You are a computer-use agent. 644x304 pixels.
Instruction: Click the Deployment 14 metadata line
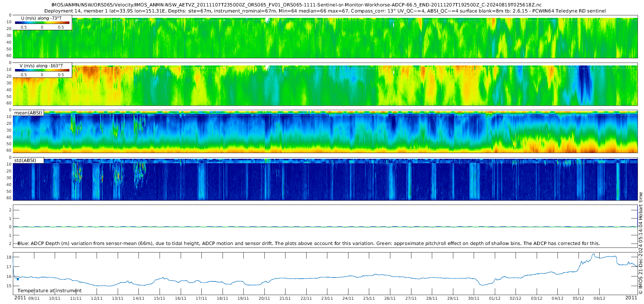(325, 11)
